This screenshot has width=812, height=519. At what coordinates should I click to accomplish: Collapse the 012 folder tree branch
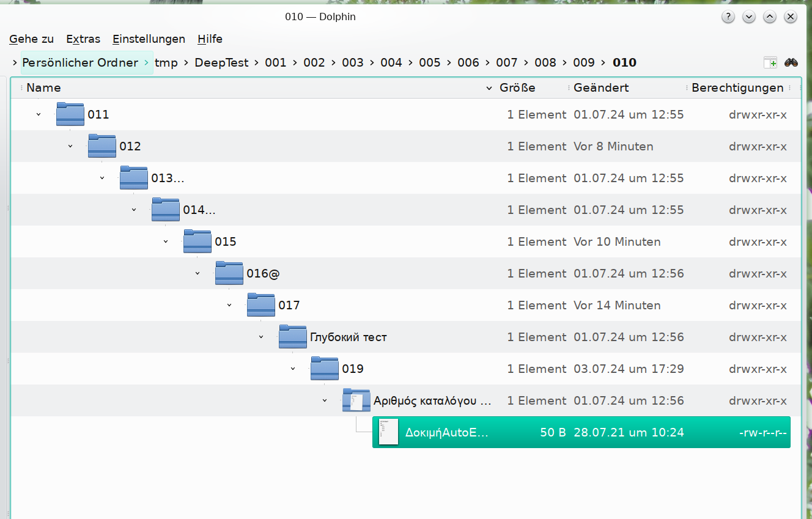(70, 146)
